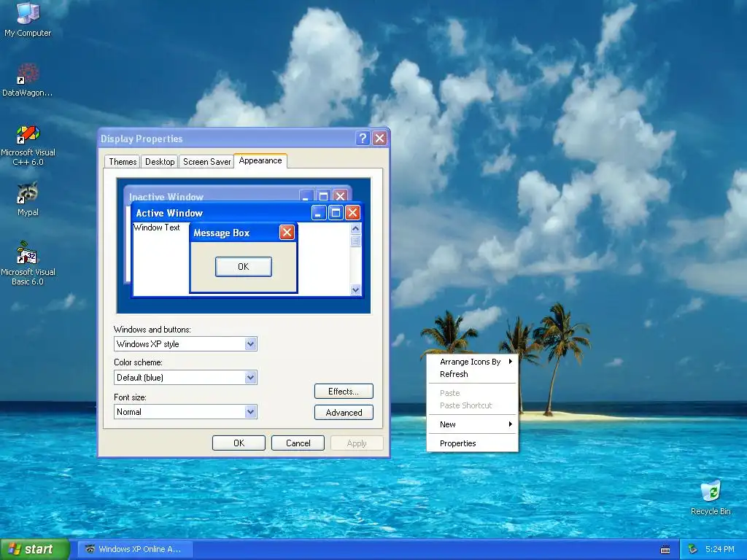Click the Advanced button
747x560 pixels.
[344, 413]
